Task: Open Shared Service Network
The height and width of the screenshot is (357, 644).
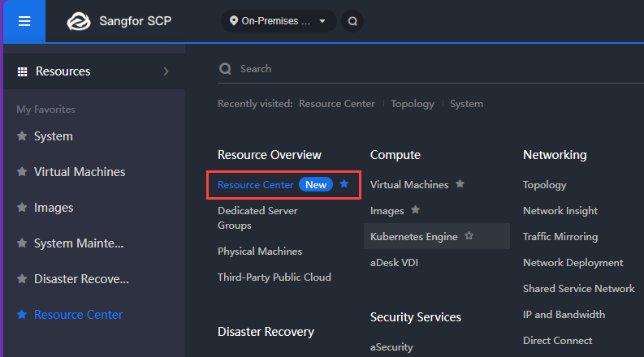Action: coord(579,289)
